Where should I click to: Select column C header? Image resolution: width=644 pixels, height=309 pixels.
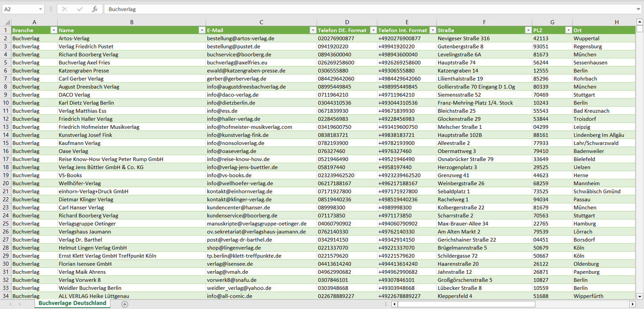(x=261, y=22)
